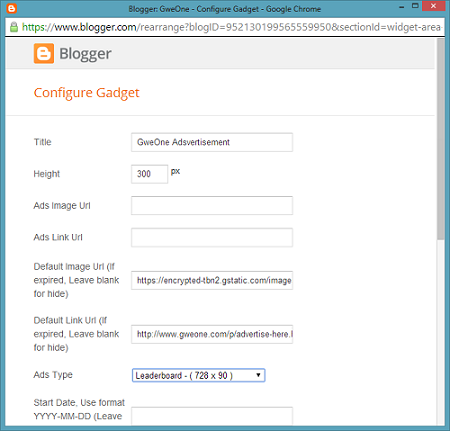
Task: Click the Blogger favicon in title bar
Action: (12, 8)
